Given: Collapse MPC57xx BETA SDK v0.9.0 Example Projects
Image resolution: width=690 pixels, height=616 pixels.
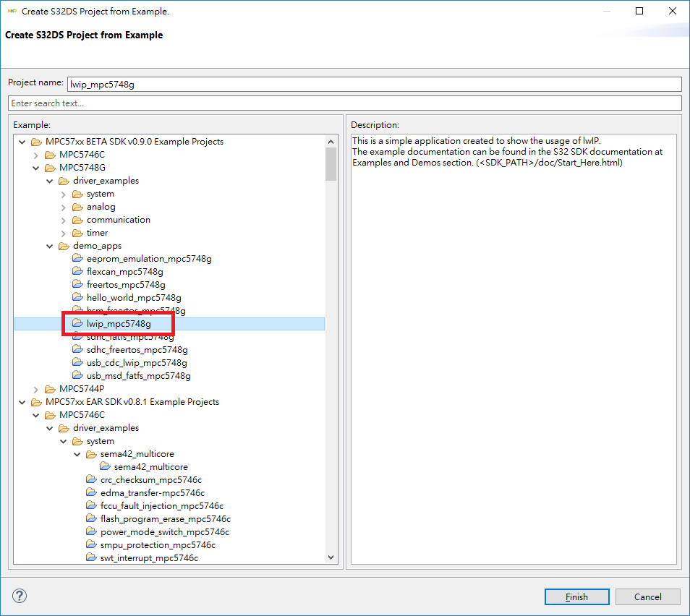Looking at the screenshot, I should [22, 142].
